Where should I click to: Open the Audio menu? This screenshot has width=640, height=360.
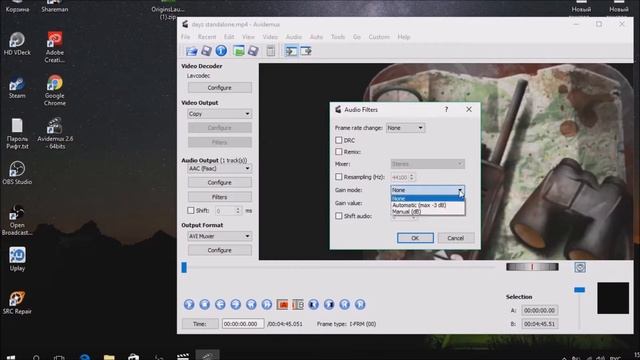(x=293, y=37)
